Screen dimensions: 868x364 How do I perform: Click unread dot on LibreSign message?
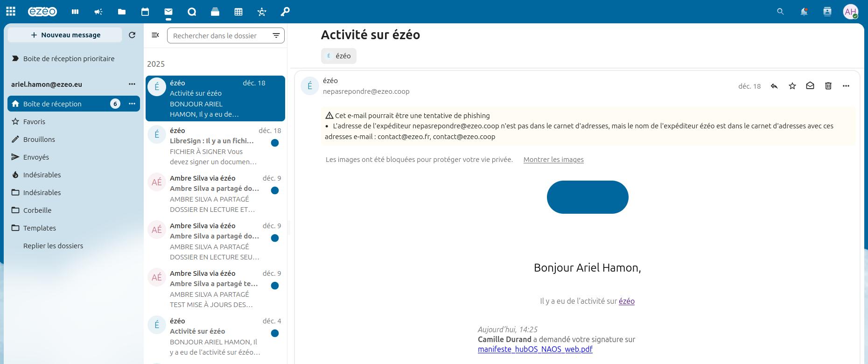275,143
